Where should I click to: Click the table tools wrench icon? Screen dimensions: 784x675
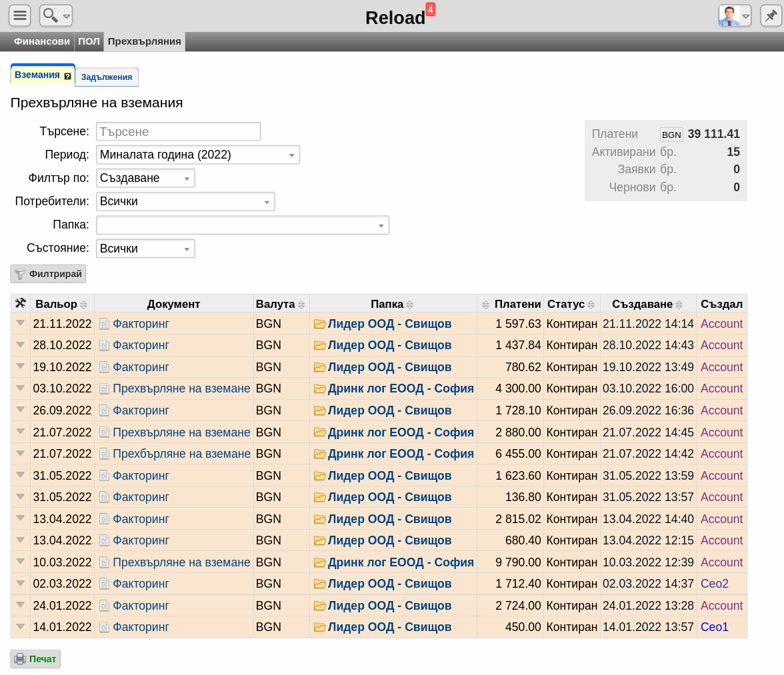20,303
